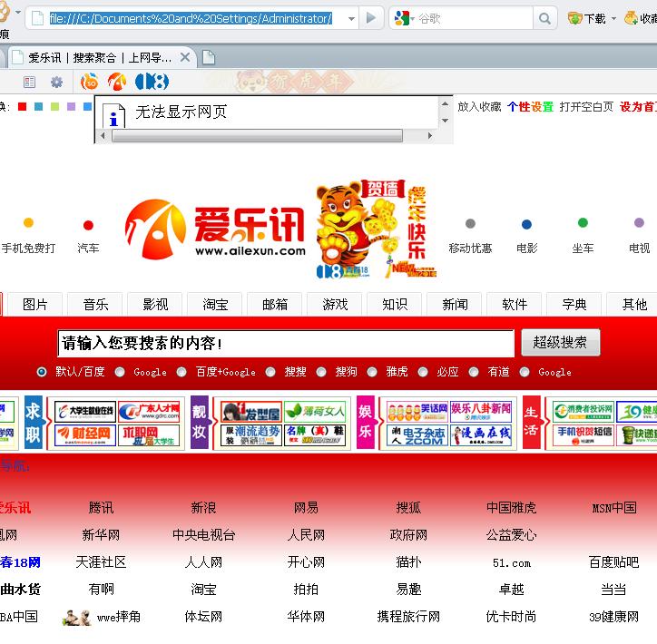Open the 娱乐八卦新闻 banner
The width and height of the screenshot is (657, 644).
point(481,412)
